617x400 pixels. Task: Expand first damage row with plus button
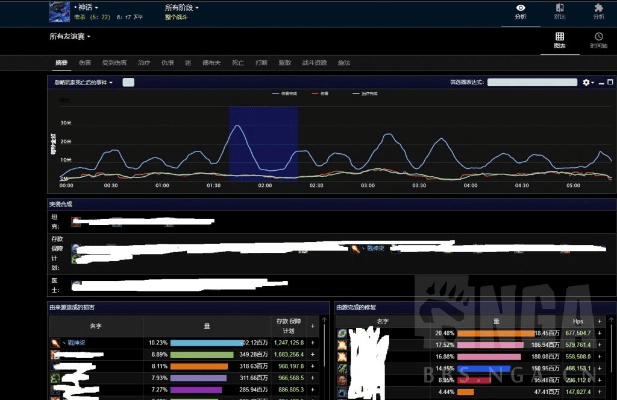click(x=312, y=343)
